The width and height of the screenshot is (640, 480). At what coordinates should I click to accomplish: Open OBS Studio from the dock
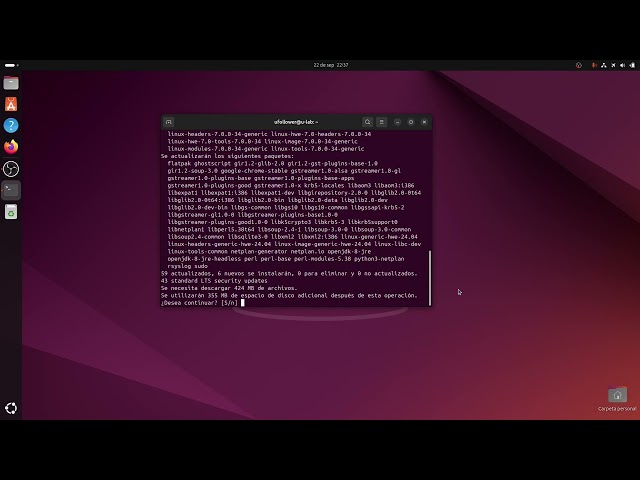tap(11, 169)
